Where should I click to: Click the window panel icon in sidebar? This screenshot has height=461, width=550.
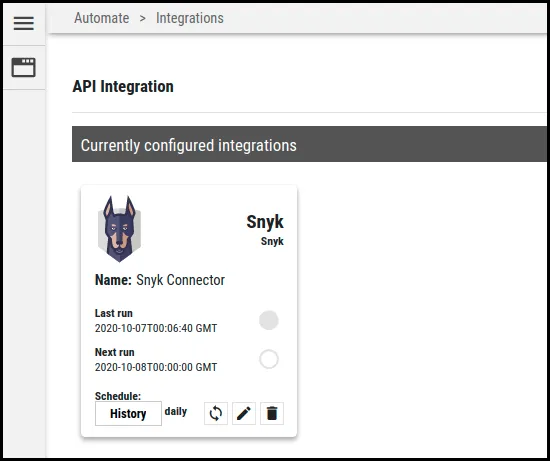click(24, 67)
